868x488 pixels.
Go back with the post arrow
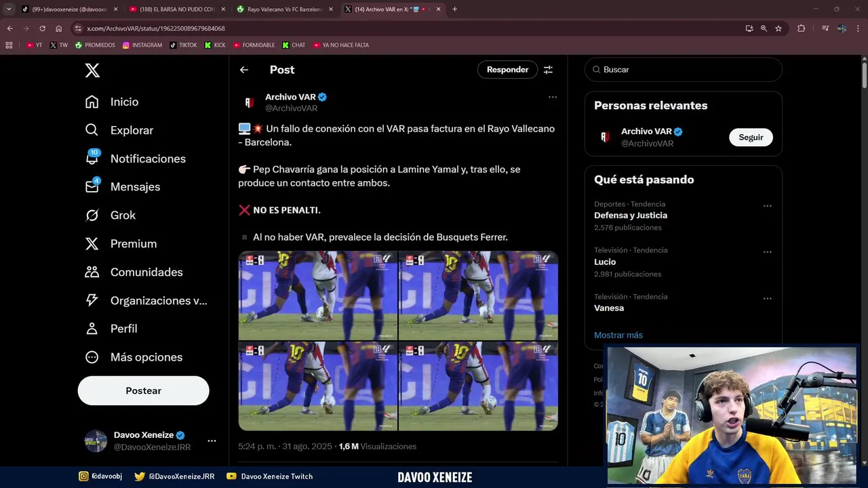[244, 70]
